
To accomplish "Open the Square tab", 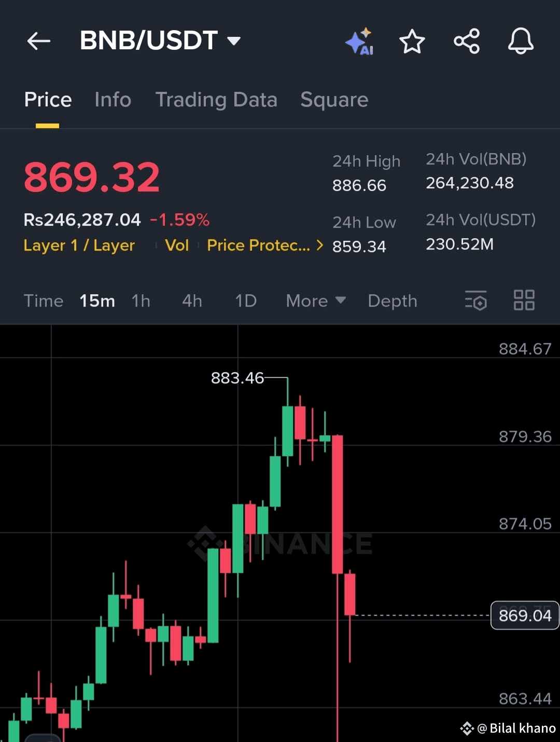I will coord(334,100).
